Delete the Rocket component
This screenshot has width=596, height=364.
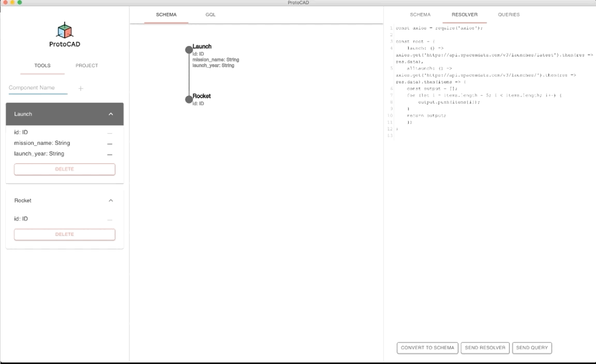pos(65,235)
